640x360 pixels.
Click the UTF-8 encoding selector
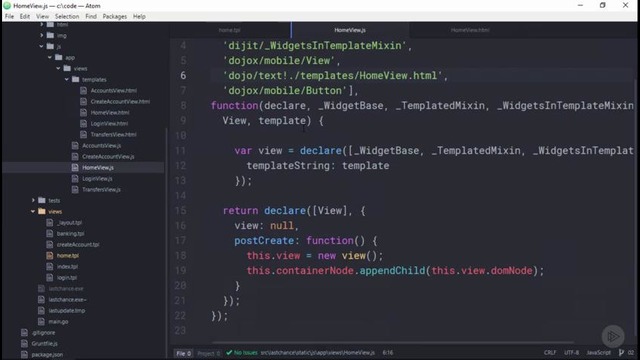pos(571,352)
